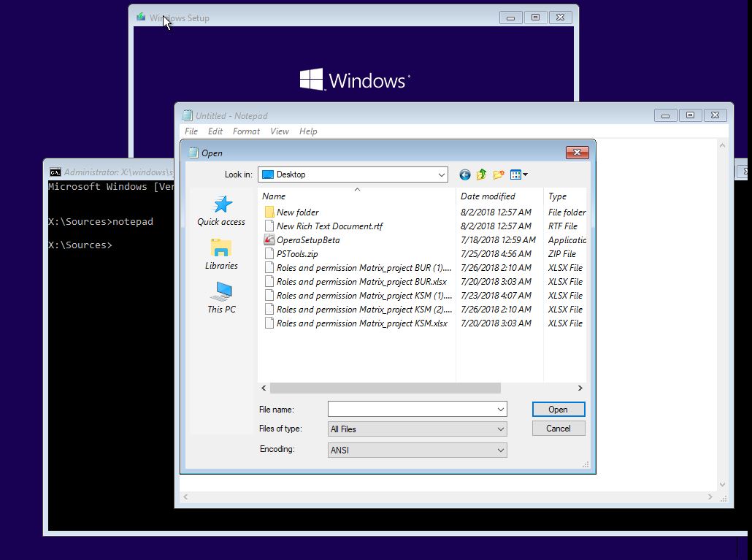Image resolution: width=752 pixels, height=560 pixels.
Task: Minimize the Notepad window
Action: (665, 115)
